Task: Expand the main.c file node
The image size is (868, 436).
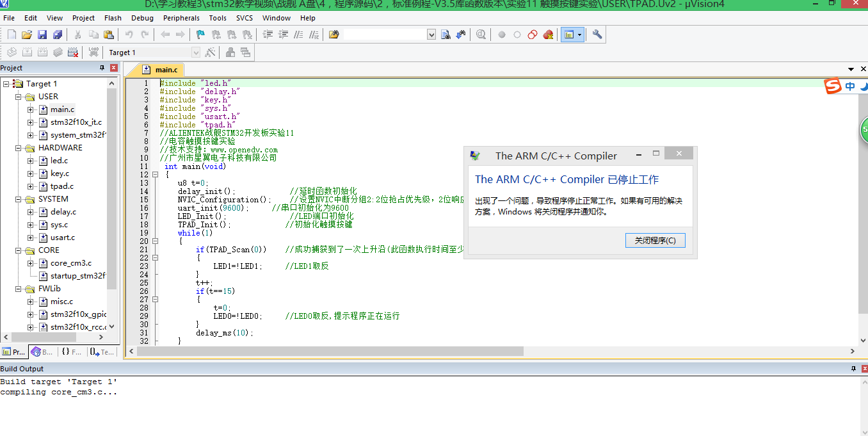Action: (x=31, y=109)
